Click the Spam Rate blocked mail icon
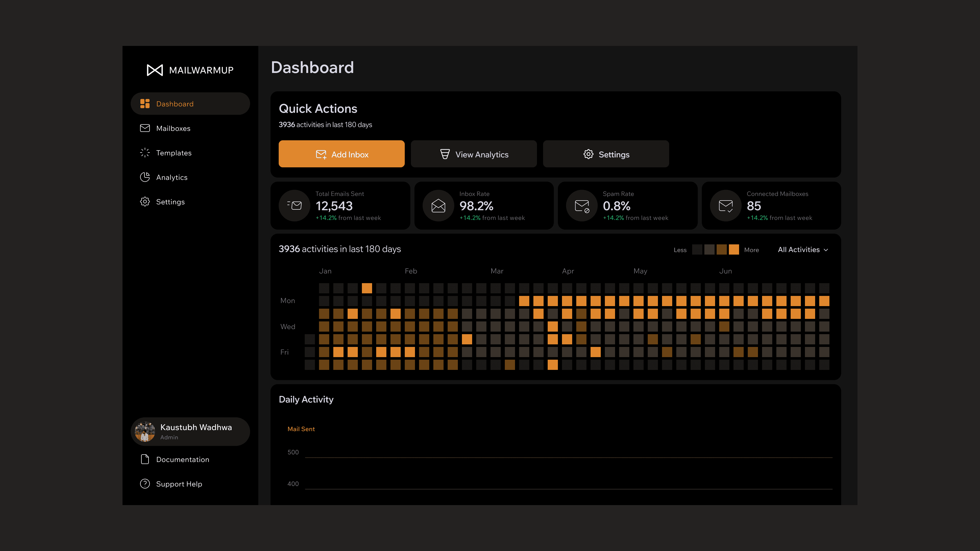Viewport: 980px width, 551px height. click(582, 206)
